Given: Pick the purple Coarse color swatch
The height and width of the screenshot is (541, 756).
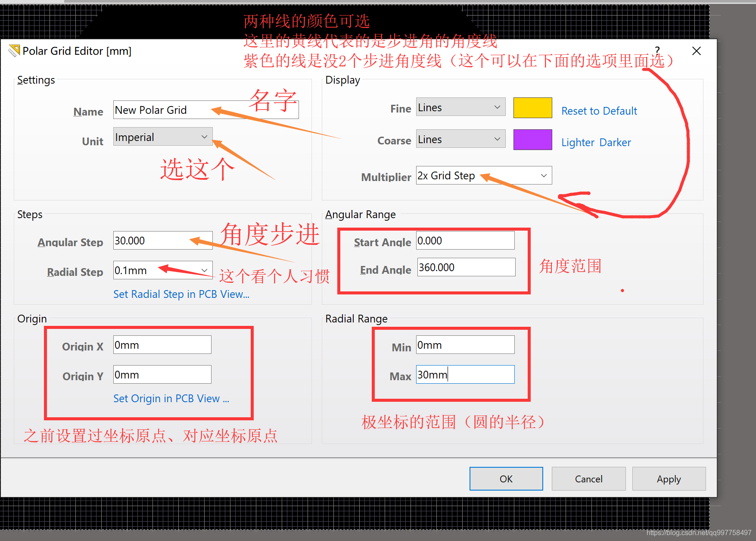Looking at the screenshot, I should pyautogui.click(x=532, y=140).
